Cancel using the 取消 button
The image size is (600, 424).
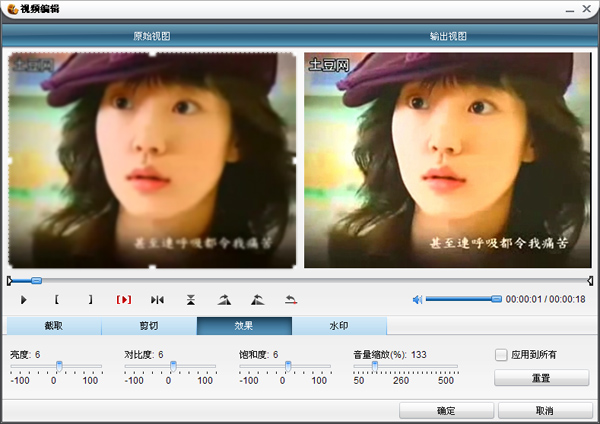tap(545, 411)
